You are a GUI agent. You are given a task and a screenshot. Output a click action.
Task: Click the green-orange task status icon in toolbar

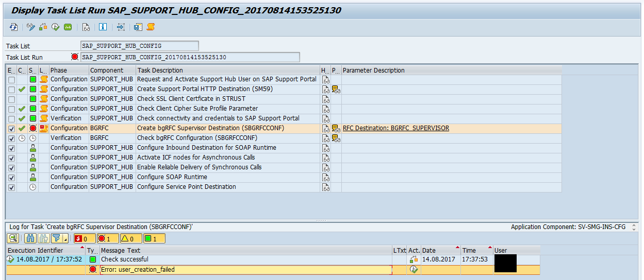[43, 27]
